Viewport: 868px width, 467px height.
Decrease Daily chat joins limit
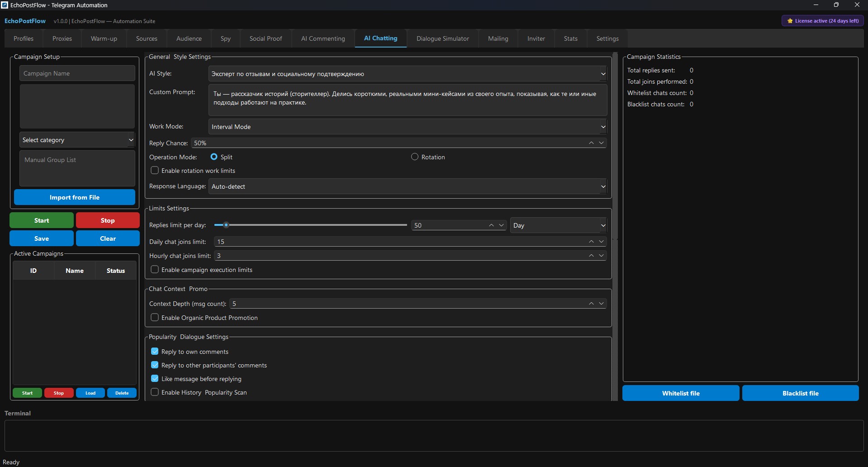[601, 242]
